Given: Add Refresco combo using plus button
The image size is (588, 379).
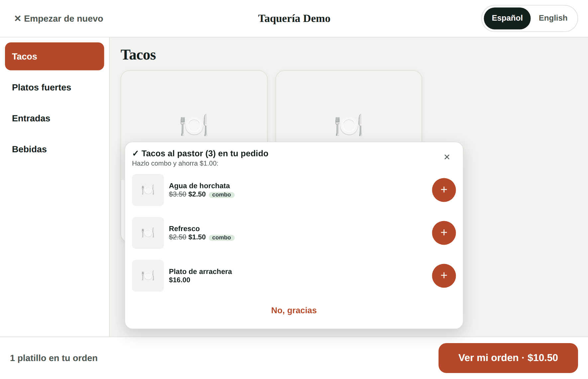Looking at the screenshot, I should coord(444,233).
